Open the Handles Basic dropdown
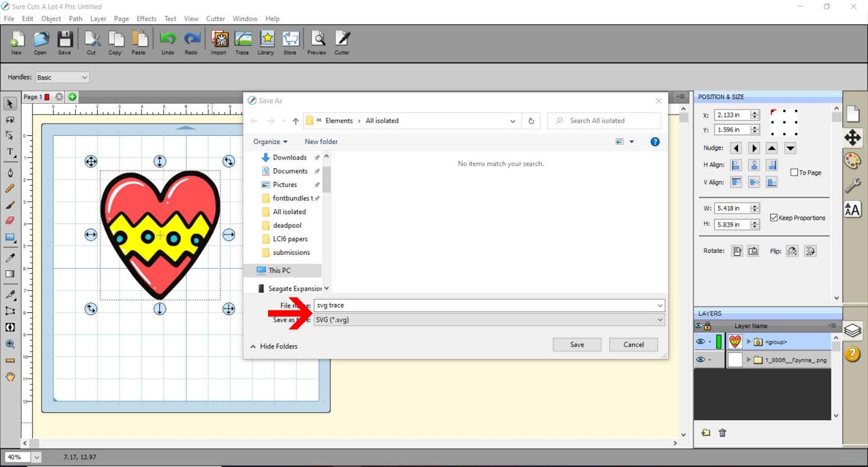This screenshot has height=467, width=868. tap(62, 78)
